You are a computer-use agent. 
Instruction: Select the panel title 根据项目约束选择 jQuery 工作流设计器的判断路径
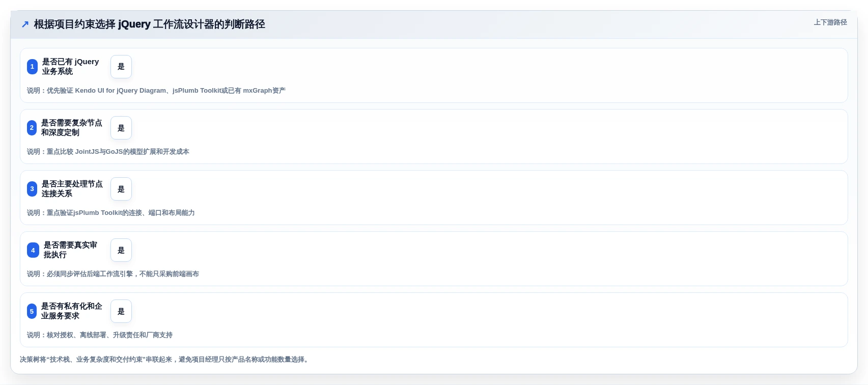tap(150, 24)
